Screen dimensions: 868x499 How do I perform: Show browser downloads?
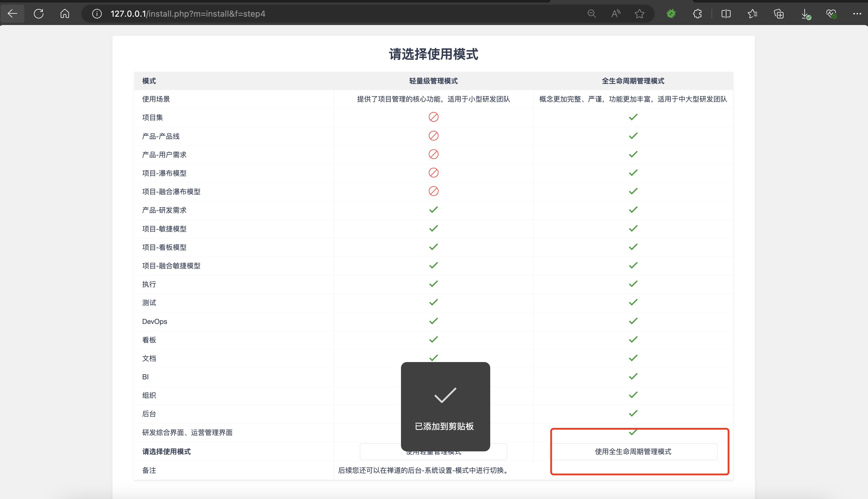(x=805, y=14)
